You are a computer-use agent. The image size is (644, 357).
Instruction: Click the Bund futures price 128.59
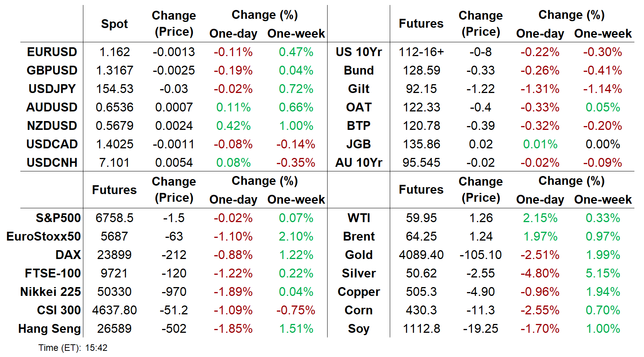click(421, 70)
